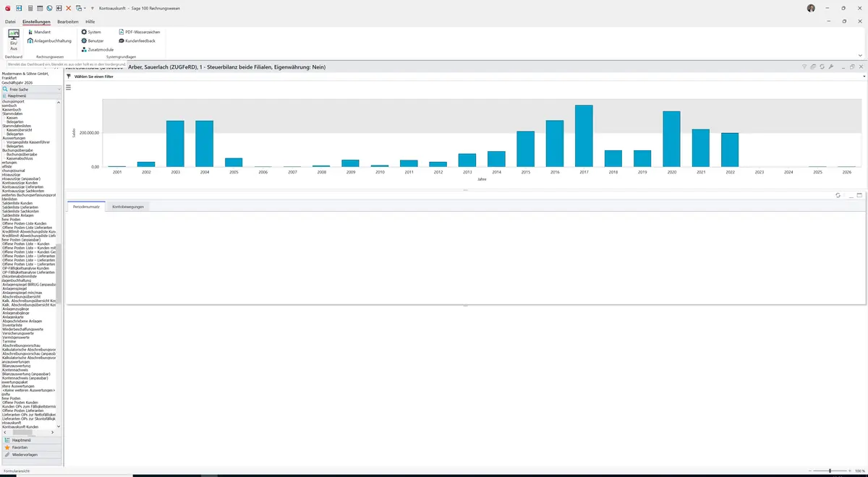Screen dimensions: 868x477
Task: Open the chart hamburger menu
Action: pos(69,87)
